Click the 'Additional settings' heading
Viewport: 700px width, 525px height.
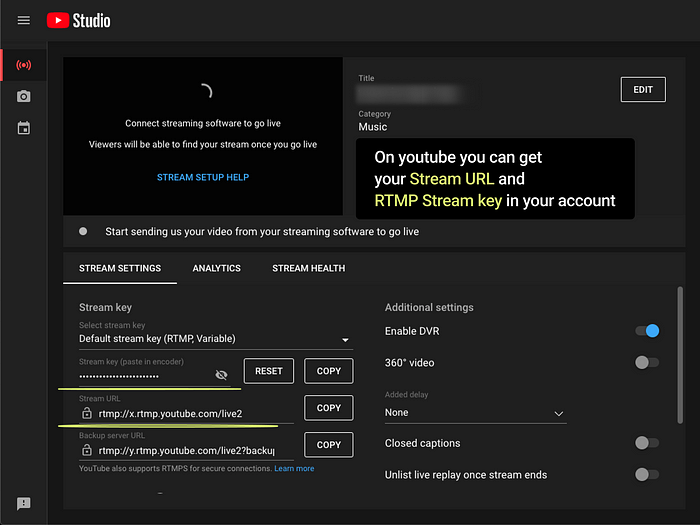pyautogui.click(x=429, y=307)
